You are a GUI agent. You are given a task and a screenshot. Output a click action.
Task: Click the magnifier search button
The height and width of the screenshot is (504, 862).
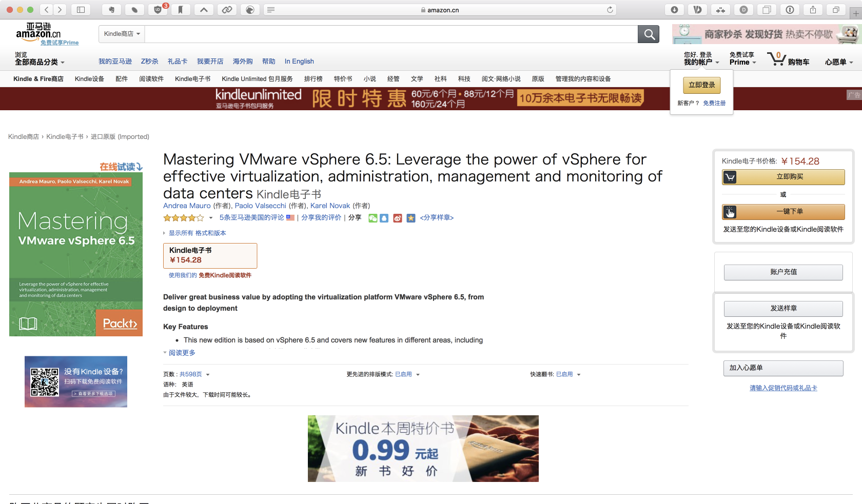point(649,34)
